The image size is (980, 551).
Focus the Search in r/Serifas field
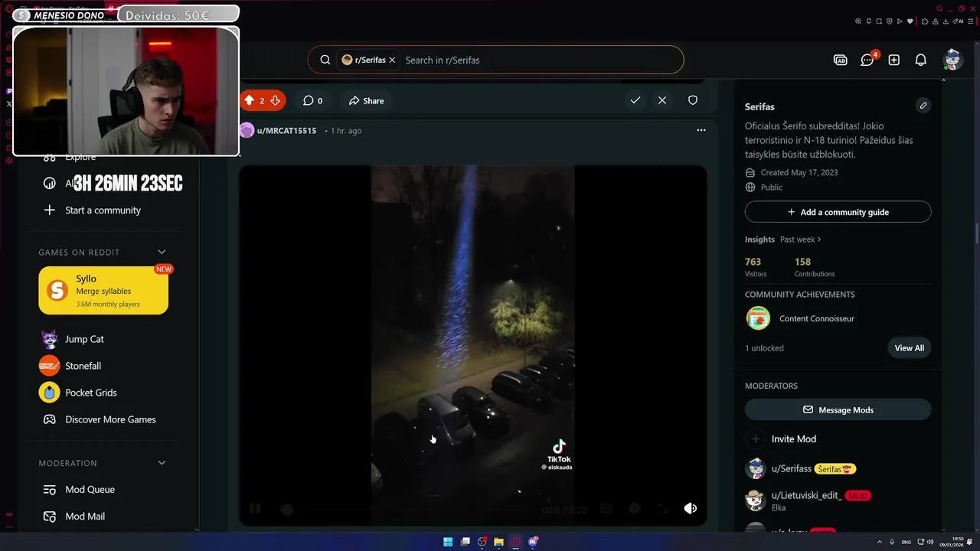tap(540, 60)
